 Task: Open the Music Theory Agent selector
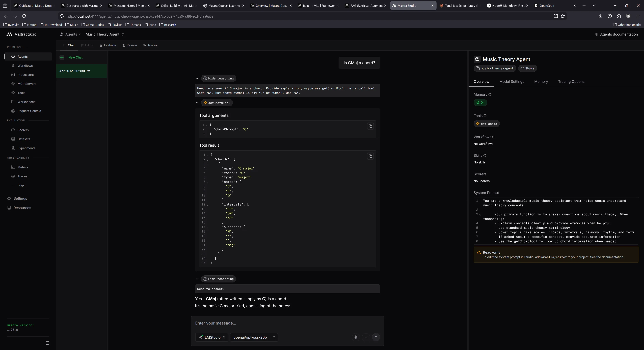(x=105, y=35)
